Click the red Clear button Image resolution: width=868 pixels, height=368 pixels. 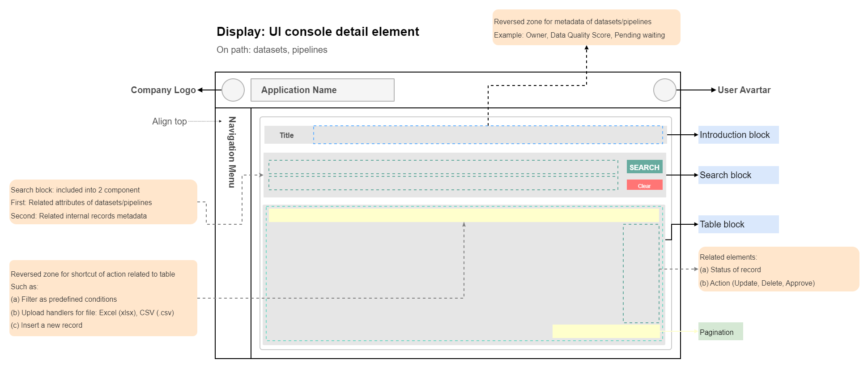[x=645, y=186]
